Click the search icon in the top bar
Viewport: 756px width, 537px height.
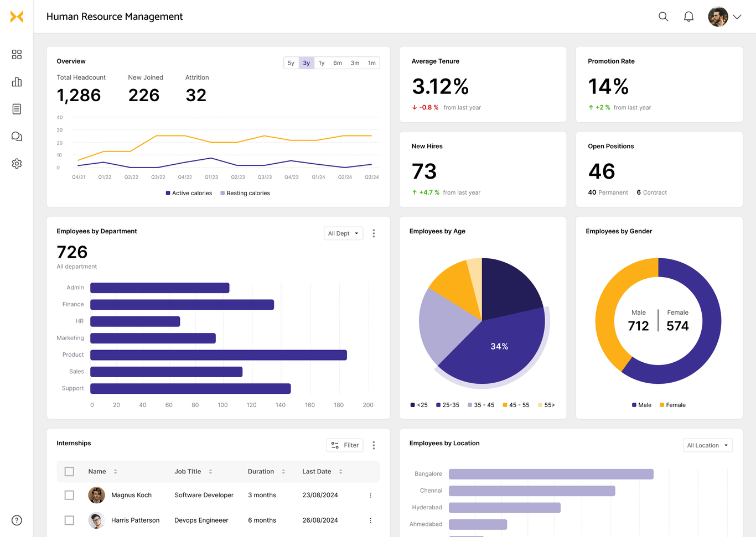pos(663,17)
